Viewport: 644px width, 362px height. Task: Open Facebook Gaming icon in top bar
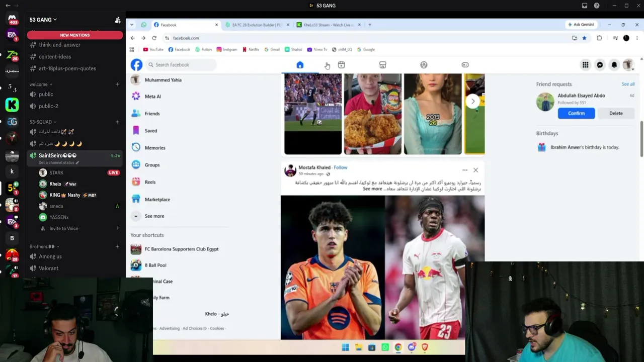point(465,65)
